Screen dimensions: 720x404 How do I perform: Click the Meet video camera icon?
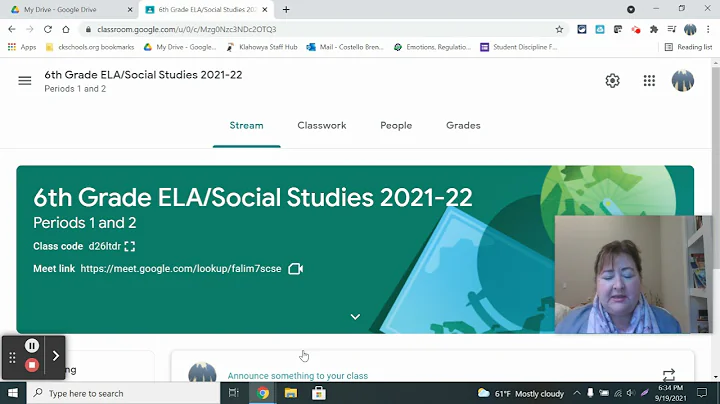[x=295, y=269]
